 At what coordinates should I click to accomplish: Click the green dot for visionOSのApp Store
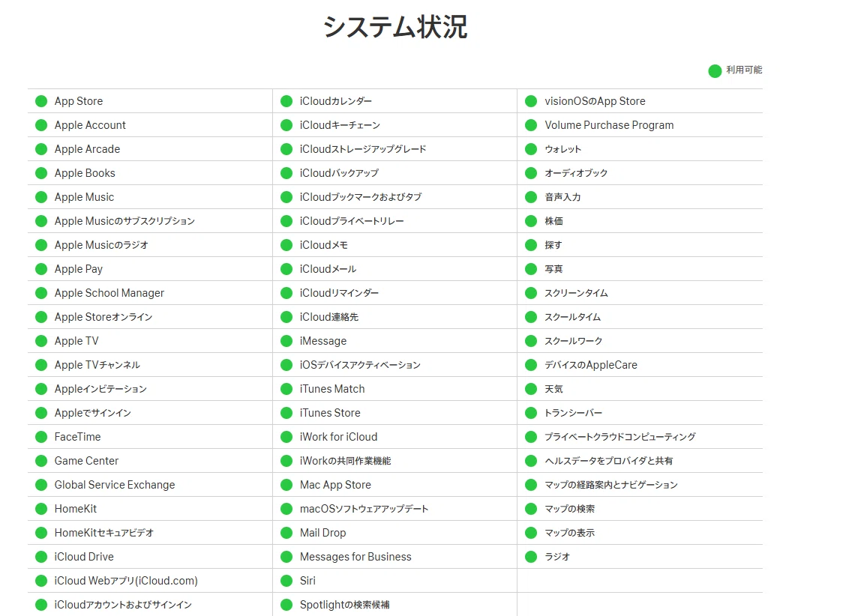(x=531, y=101)
